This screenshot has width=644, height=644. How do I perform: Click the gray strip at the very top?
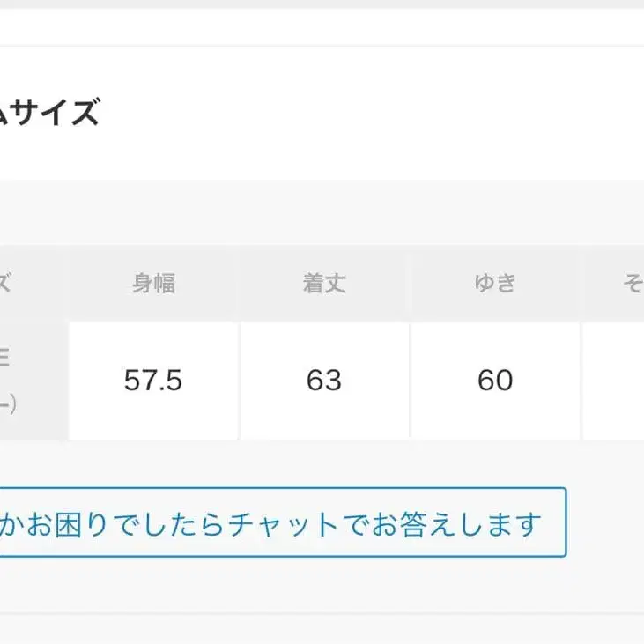(322, 4)
